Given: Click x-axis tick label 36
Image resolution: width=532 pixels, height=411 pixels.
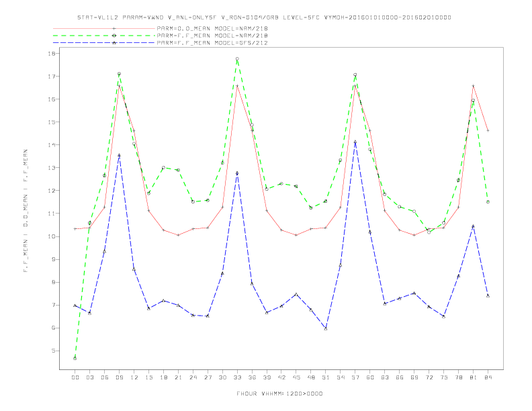Looking at the screenshot, I should coord(252,377).
